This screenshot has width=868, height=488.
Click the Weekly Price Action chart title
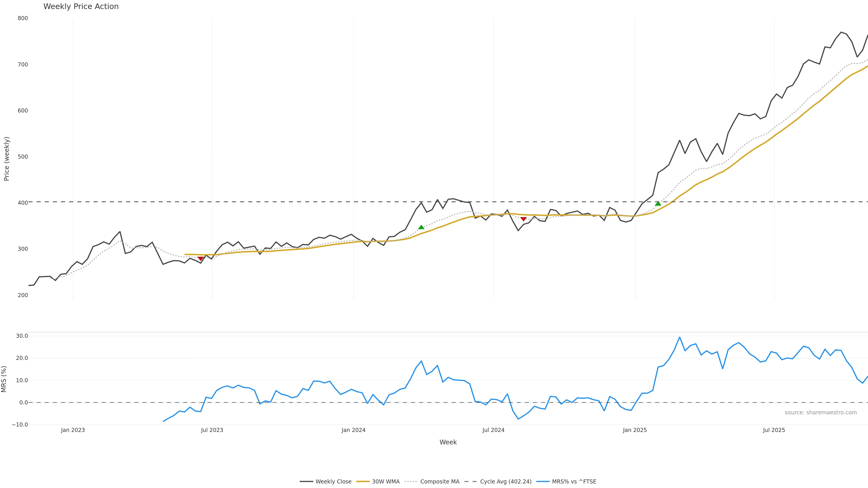coord(81,6)
